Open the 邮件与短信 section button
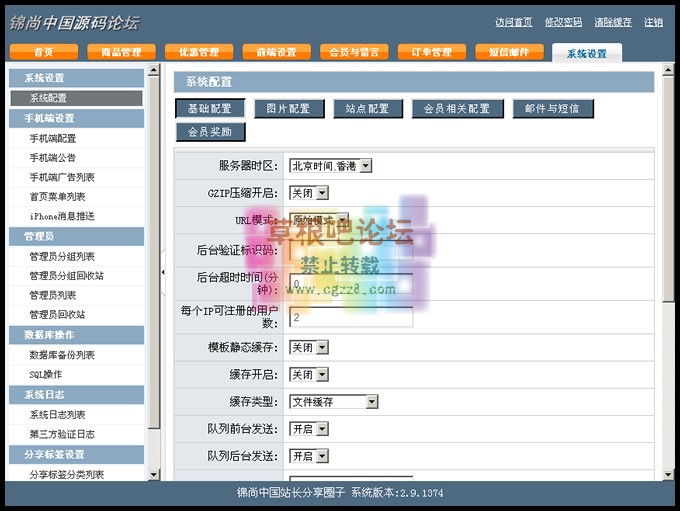 coord(552,108)
